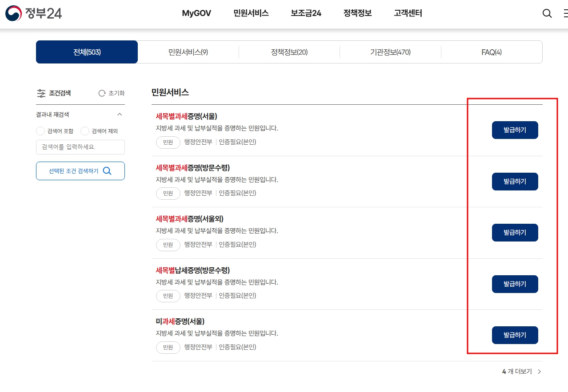568x392 pixels.
Task: Open the 정책정보 top menu
Action: click(x=358, y=13)
